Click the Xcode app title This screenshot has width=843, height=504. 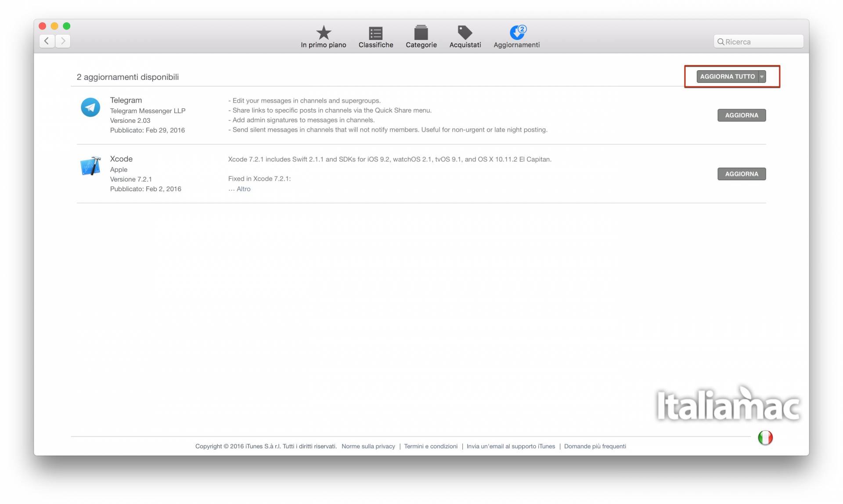point(121,159)
